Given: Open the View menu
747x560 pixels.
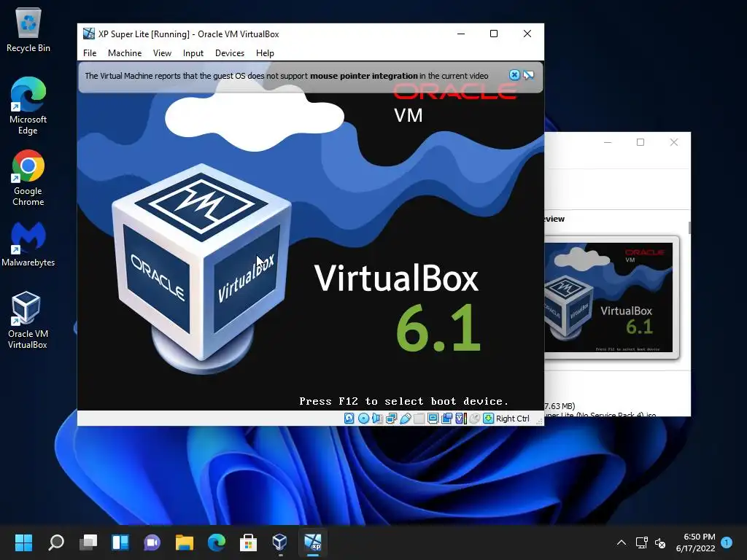Looking at the screenshot, I should (x=162, y=52).
